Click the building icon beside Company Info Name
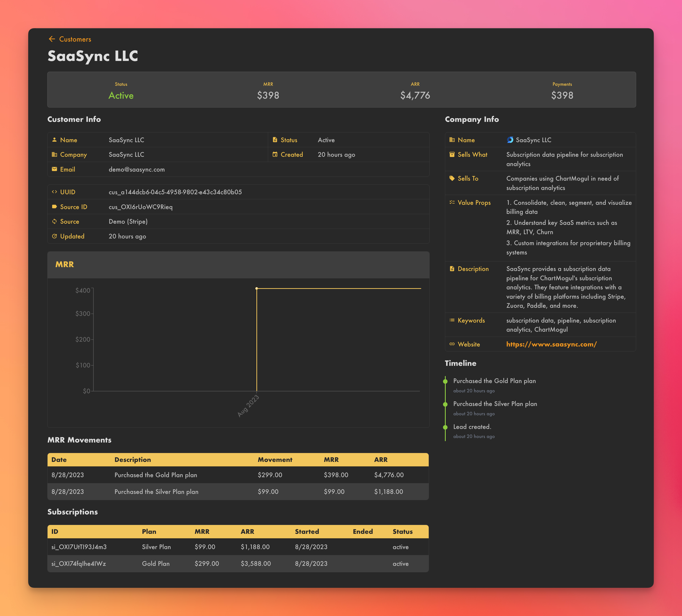Image resolution: width=682 pixels, height=616 pixels. tap(452, 140)
